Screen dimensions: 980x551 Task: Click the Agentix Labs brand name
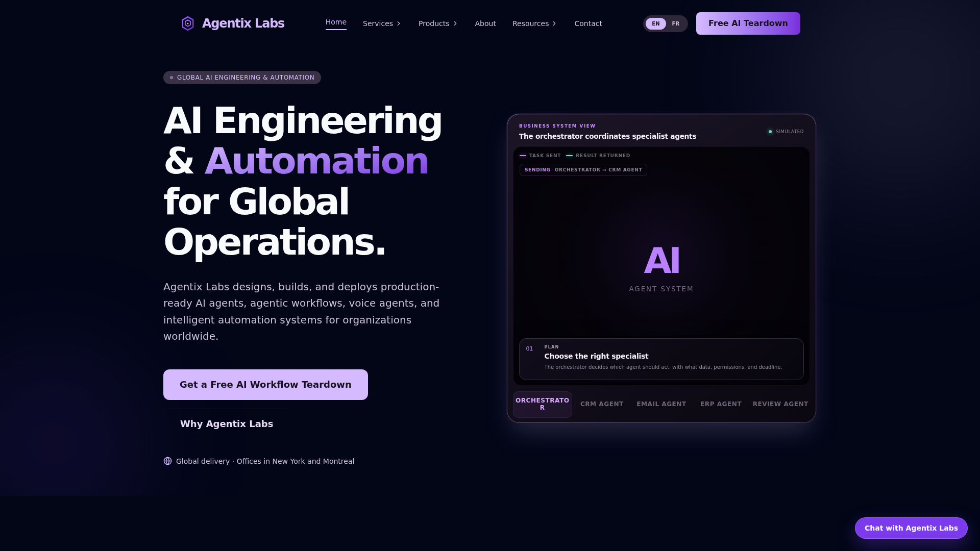[243, 23]
